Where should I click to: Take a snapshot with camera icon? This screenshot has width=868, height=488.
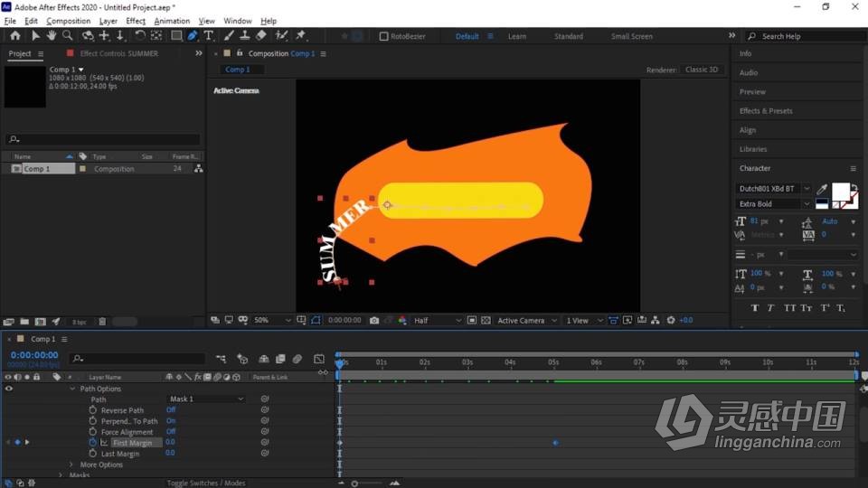pyautogui.click(x=374, y=320)
